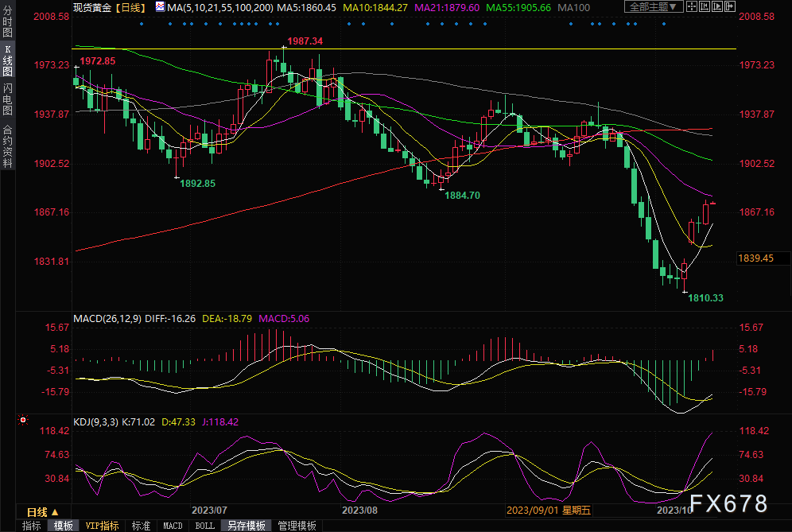792x532 pixels.
Task: Click the red circle marker beside KDJ
Action: point(23,419)
